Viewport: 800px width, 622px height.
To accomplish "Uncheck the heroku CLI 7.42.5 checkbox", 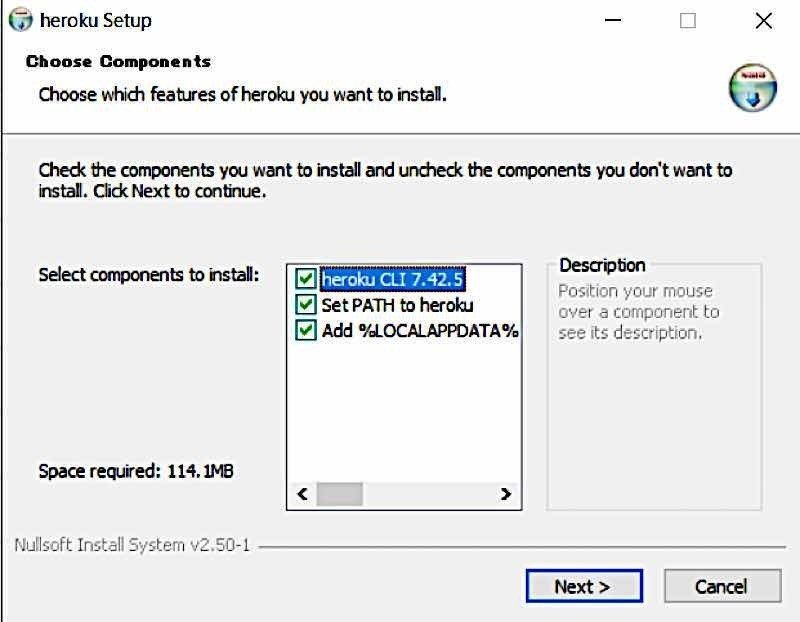I will [x=306, y=279].
